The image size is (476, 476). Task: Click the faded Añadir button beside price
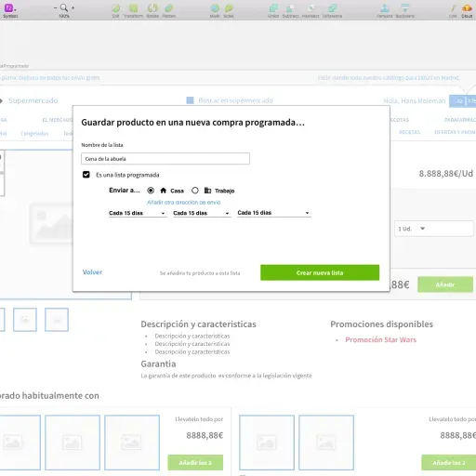pyautogui.click(x=445, y=284)
